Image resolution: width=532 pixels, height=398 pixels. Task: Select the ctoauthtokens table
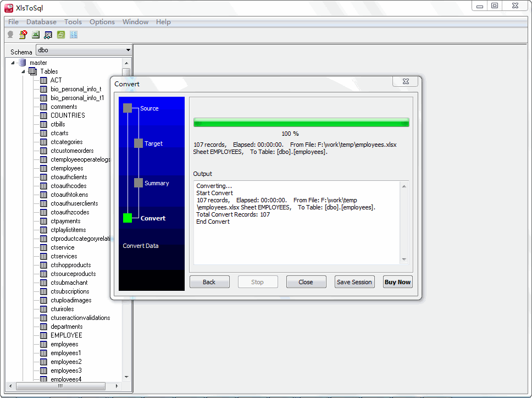coord(69,195)
